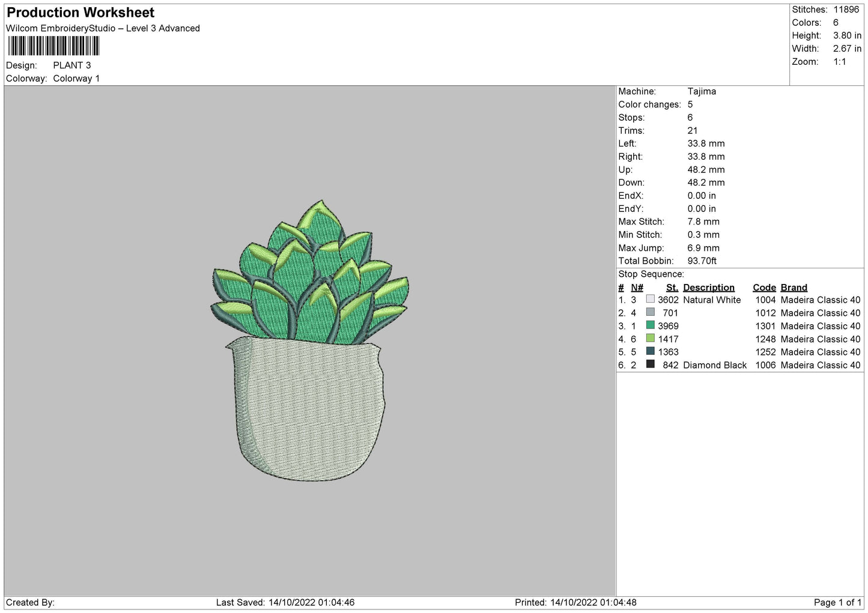The image size is (868, 613).
Task: Click the Max Jump value '6.9 mm'
Action: (703, 248)
